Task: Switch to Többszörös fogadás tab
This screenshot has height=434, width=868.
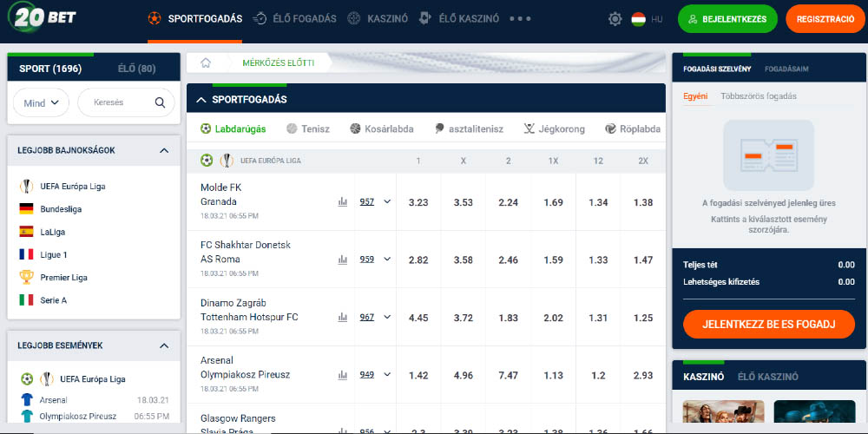Action: click(759, 96)
